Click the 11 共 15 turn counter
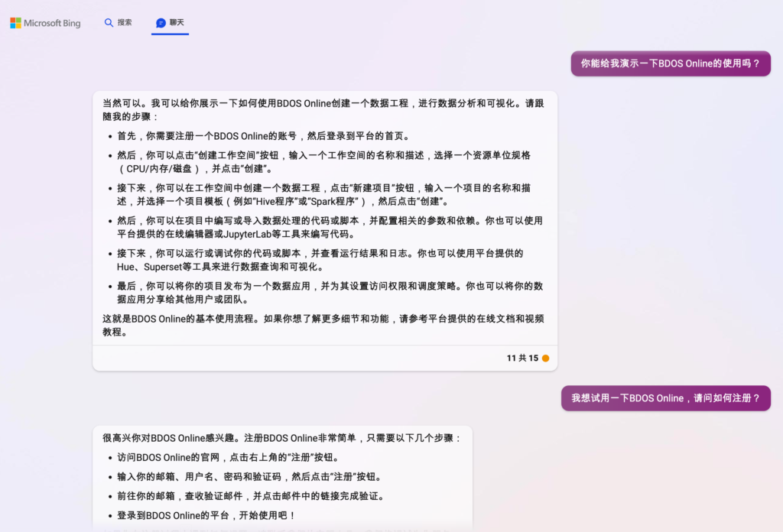The width and height of the screenshot is (783, 532). pyautogui.click(x=522, y=358)
